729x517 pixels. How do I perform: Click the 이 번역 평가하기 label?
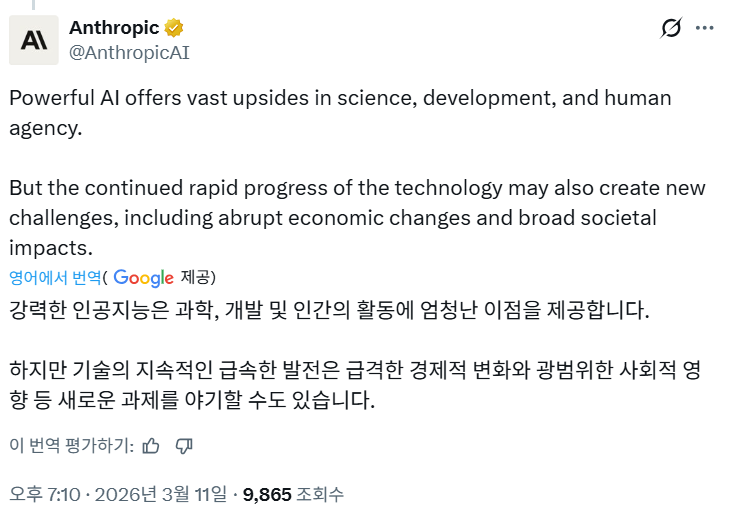pos(70,445)
